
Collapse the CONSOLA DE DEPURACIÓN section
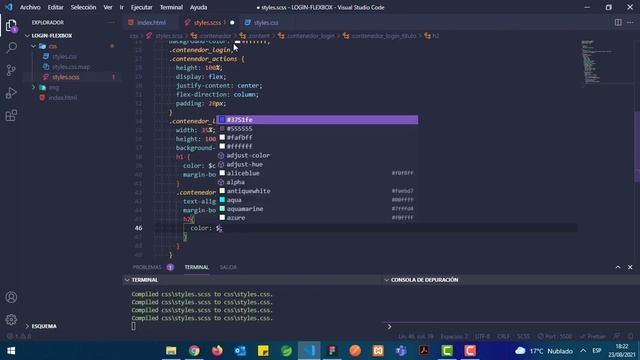(x=386, y=280)
